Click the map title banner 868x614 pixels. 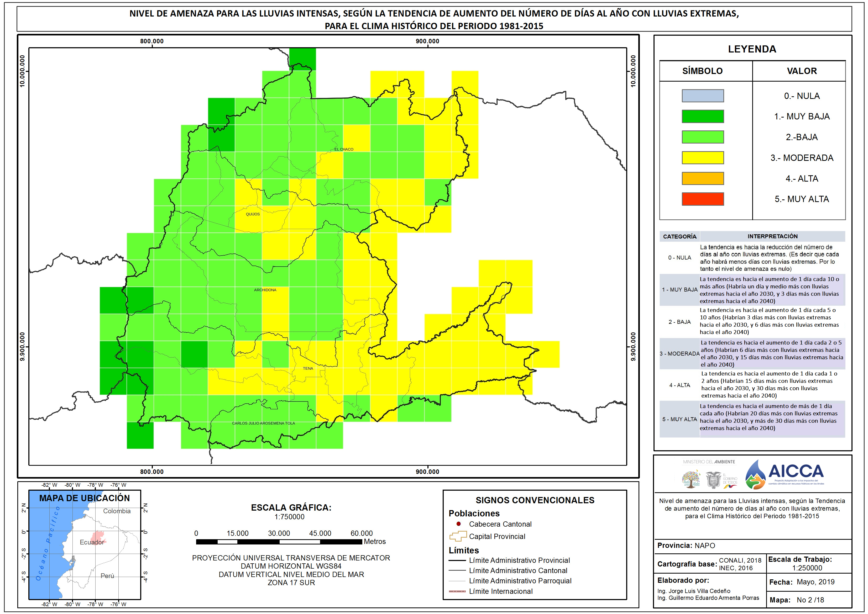tap(434, 19)
